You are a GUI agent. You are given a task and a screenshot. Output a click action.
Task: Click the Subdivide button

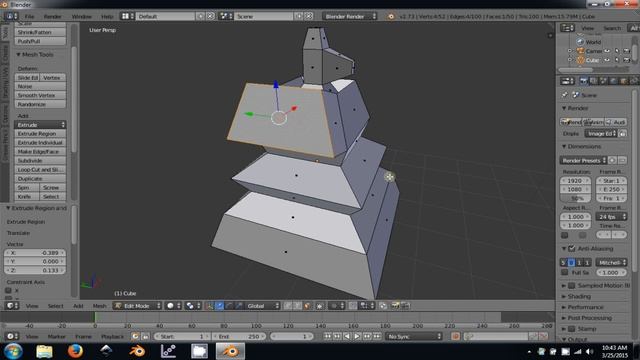pyautogui.click(x=40, y=161)
